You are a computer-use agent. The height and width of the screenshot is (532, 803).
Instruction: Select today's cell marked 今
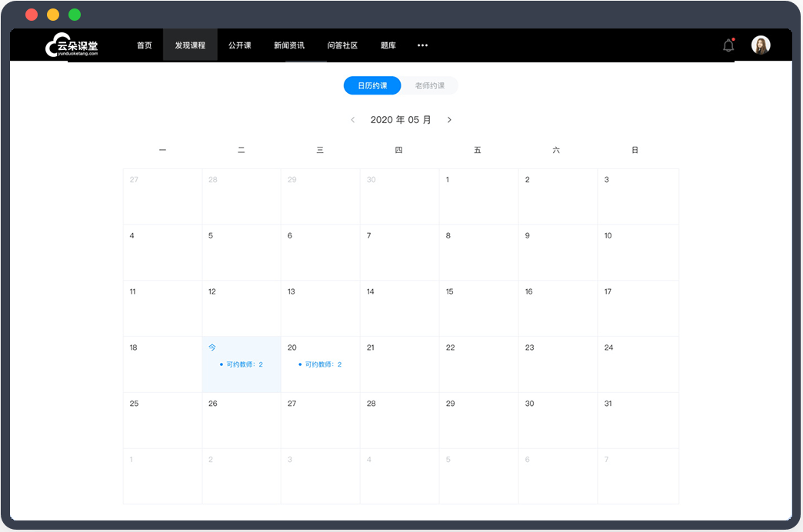(242, 364)
